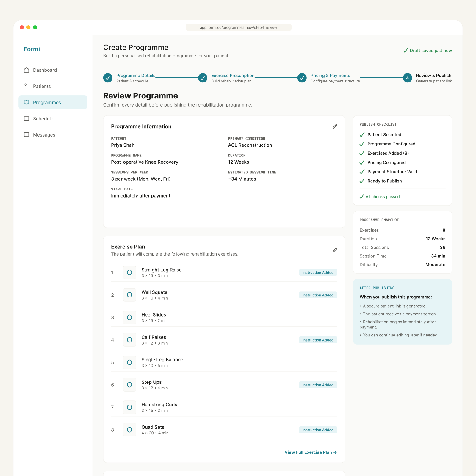Edit Programme Information with the pencil icon

point(335,126)
